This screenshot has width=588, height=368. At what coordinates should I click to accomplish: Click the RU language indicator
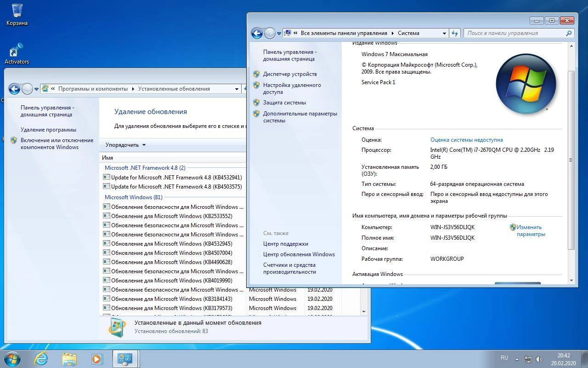504,358
